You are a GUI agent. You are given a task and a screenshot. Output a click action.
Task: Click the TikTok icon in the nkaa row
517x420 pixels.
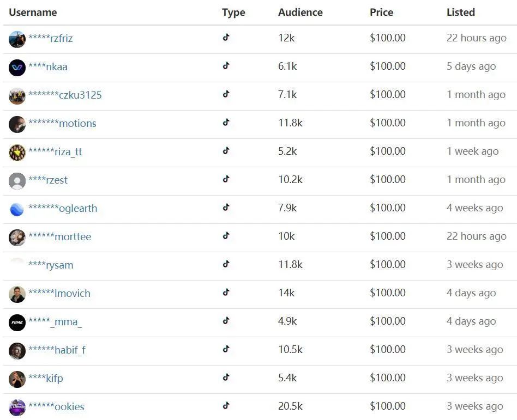click(x=226, y=66)
